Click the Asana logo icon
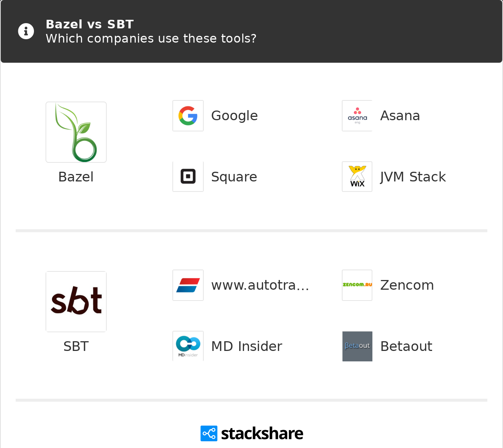Viewport: 503px width, 448px height. [357, 116]
